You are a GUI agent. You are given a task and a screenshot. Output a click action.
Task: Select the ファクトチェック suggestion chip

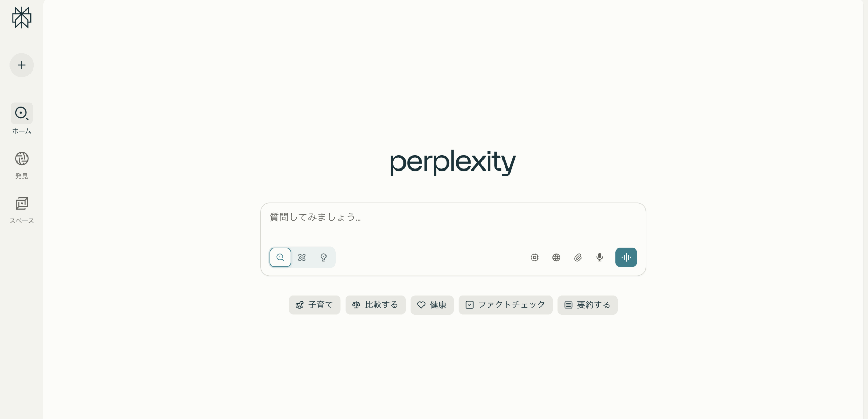[x=506, y=305]
